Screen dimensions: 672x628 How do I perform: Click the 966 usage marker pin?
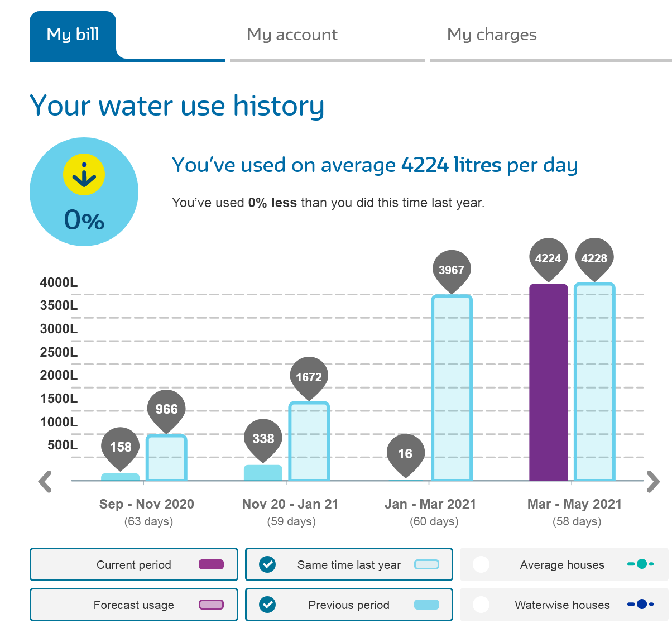coord(166,409)
